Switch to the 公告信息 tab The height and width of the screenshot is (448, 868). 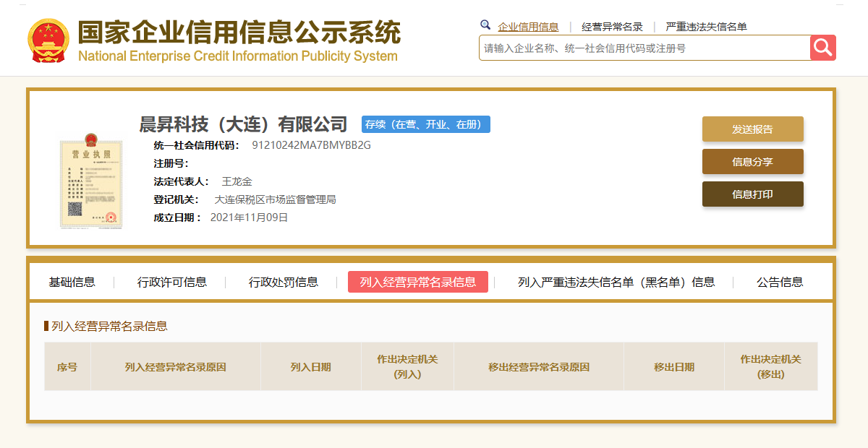[x=780, y=282]
